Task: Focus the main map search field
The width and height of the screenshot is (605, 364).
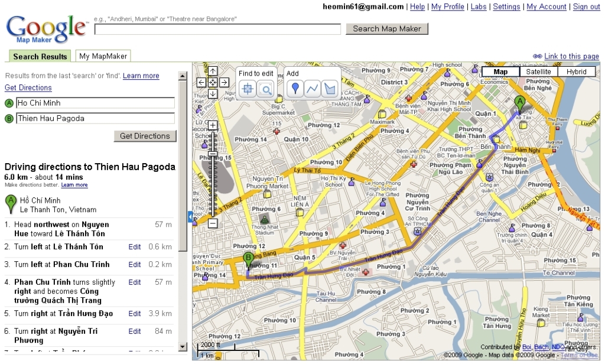Action: tap(217, 29)
